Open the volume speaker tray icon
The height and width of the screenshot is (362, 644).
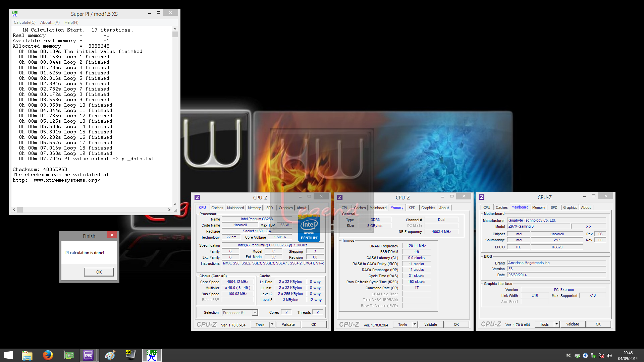(x=609, y=356)
